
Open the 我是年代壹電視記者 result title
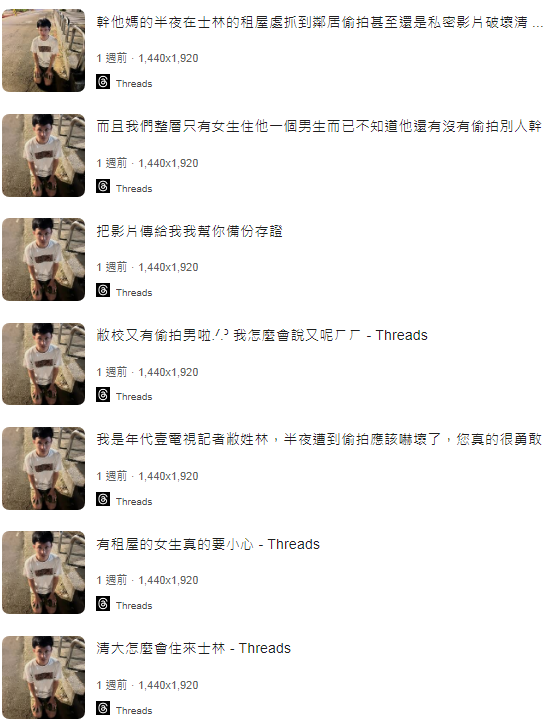pos(319,439)
